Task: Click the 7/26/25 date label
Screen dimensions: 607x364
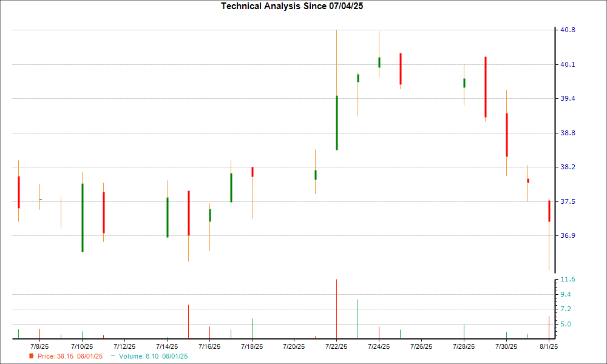Action: pyautogui.click(x=421, y=346)
